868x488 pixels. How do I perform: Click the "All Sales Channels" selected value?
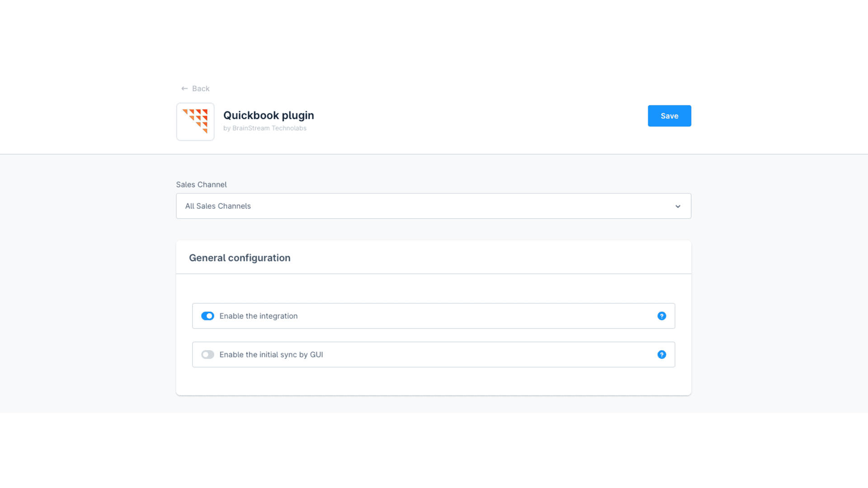click(218, 206)
